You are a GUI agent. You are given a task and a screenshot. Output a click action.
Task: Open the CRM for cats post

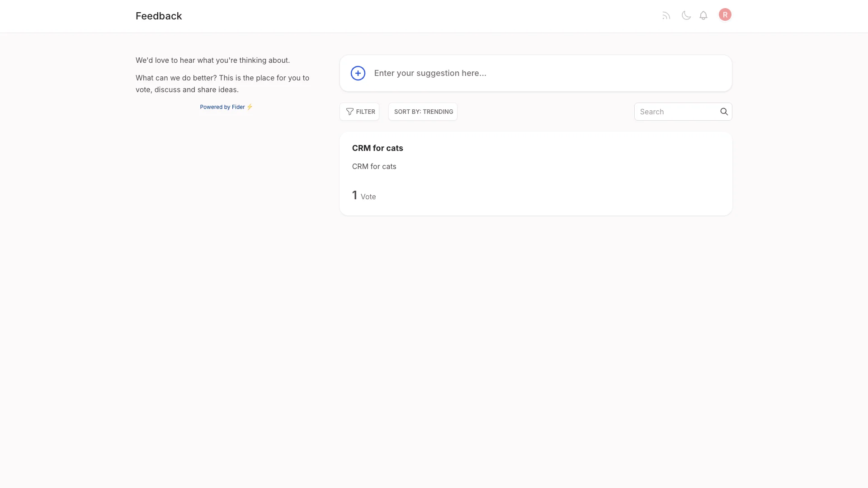click(x=377, y=148)
